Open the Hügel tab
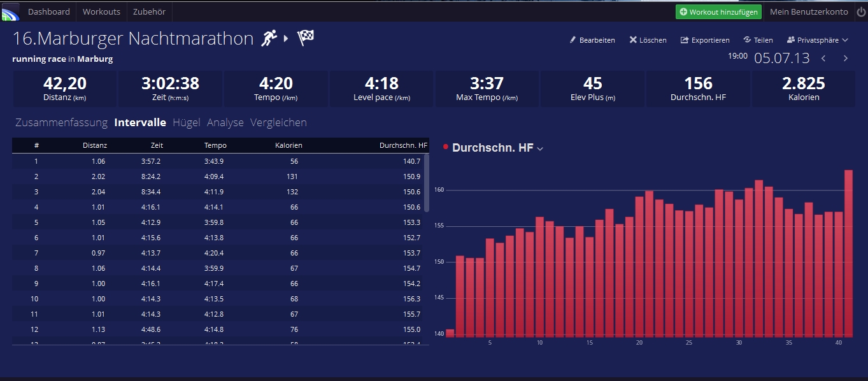The image size is (868, 381). [x=186, y=122]
